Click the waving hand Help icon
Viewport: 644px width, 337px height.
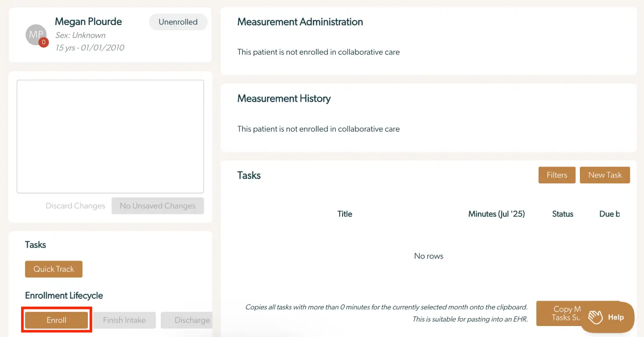pos(595,317)
